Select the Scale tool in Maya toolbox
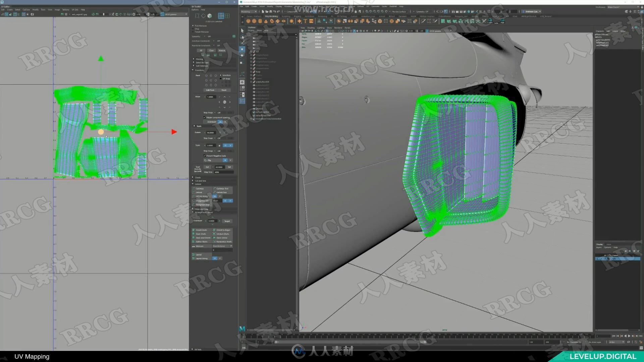Viewport: 644px width, 362px height. pyautogui.click(x=242, y=62)
